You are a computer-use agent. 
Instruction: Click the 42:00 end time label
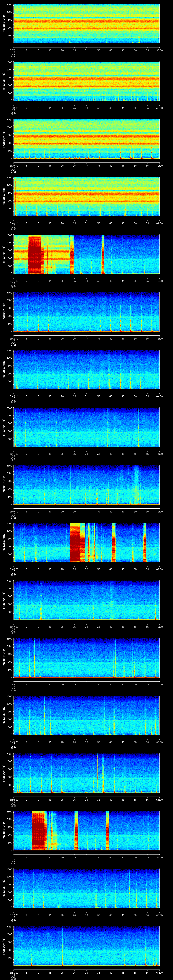(160, 281)
